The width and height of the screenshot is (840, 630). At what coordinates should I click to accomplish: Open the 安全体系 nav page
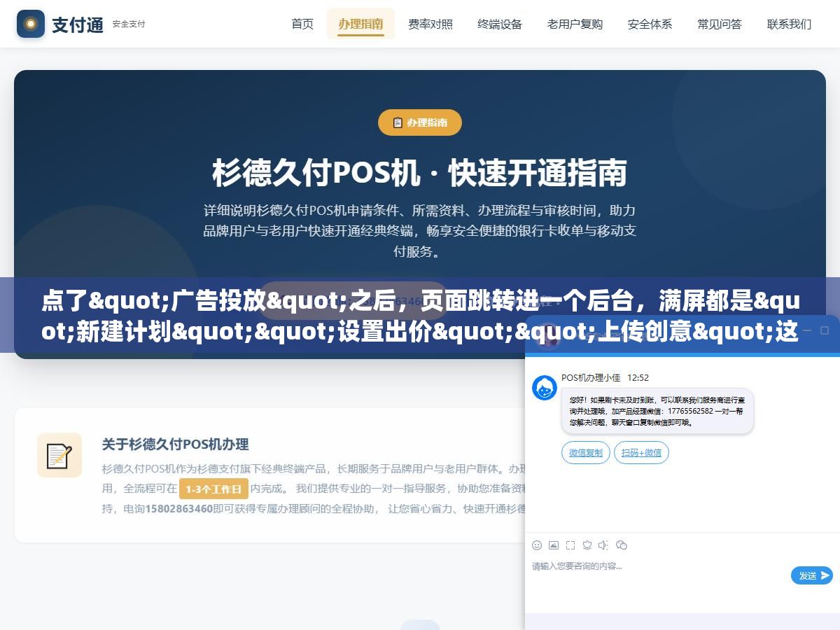[650, 24]
